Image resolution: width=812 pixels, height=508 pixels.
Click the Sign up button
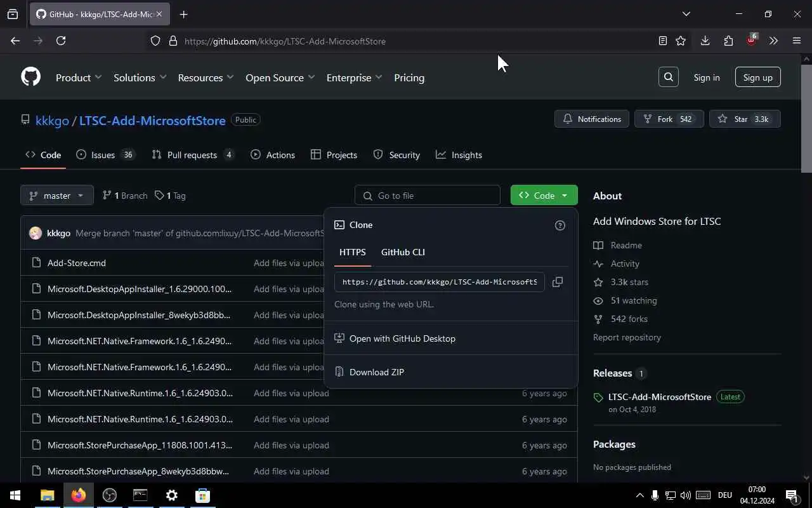pos(758,77)
